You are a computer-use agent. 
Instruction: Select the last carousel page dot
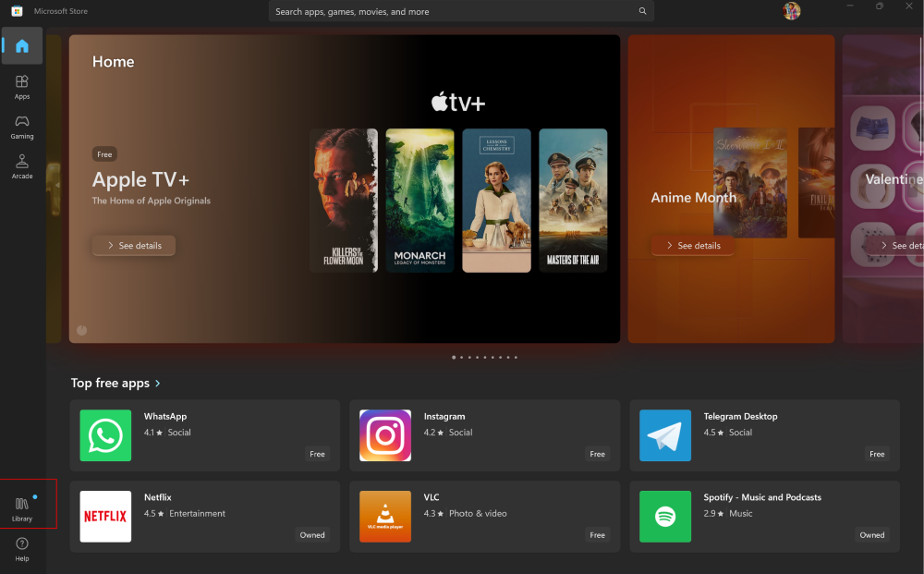pos(516,357)
